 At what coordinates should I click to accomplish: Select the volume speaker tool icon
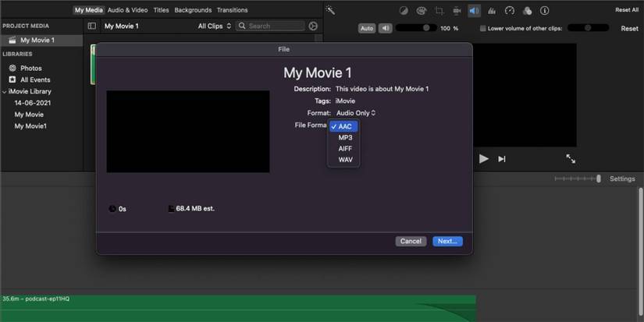(x=474, y=11)
